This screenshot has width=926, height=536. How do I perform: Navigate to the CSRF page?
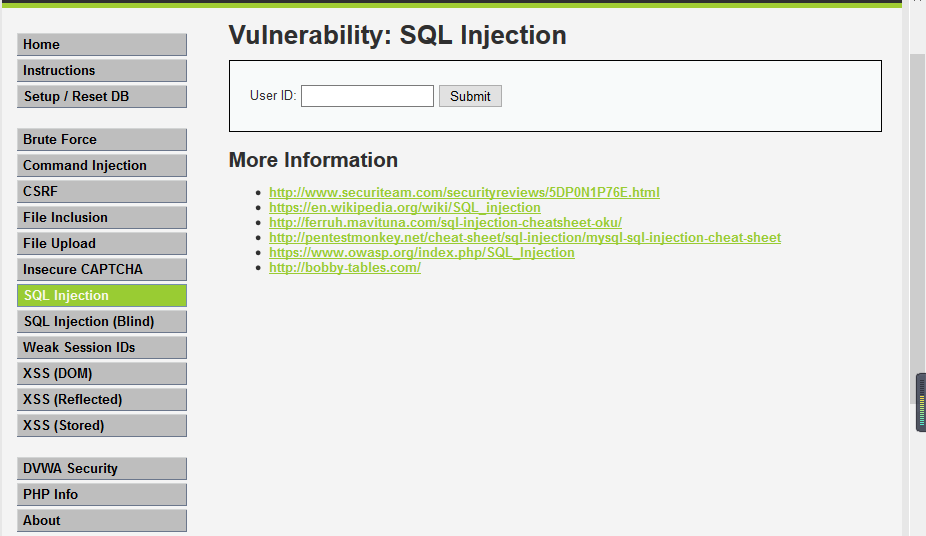(101, 192)
